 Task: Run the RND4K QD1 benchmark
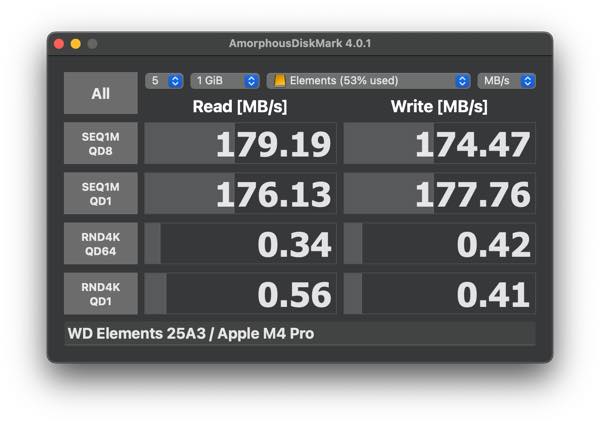101,294
